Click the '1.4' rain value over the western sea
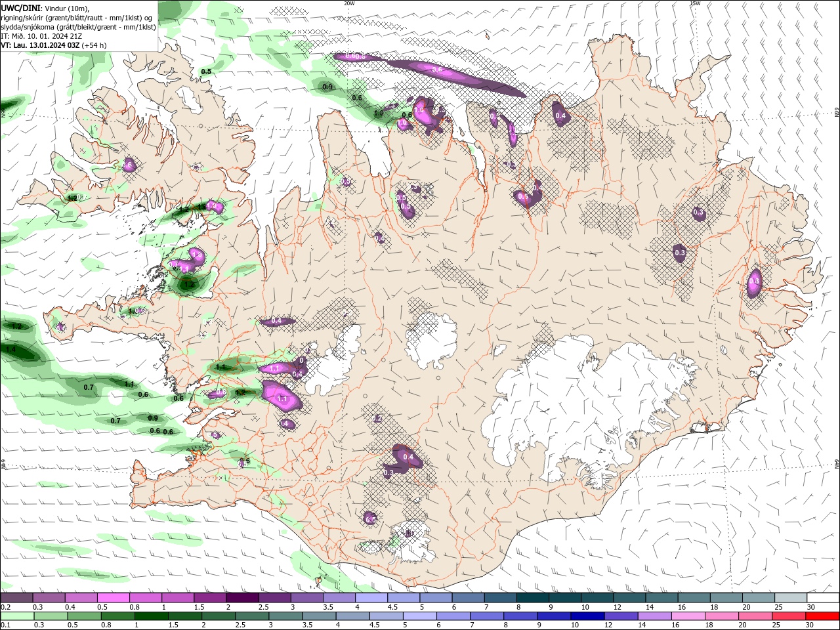 [11, 350]
